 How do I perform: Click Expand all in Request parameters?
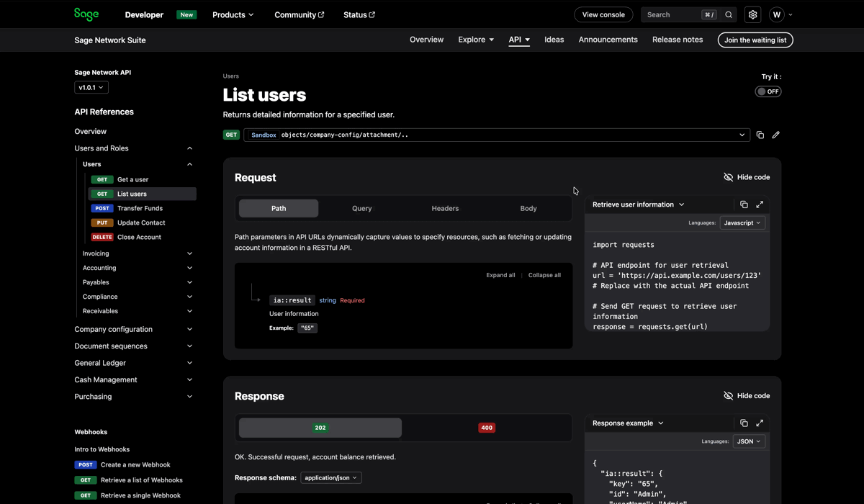500,275
